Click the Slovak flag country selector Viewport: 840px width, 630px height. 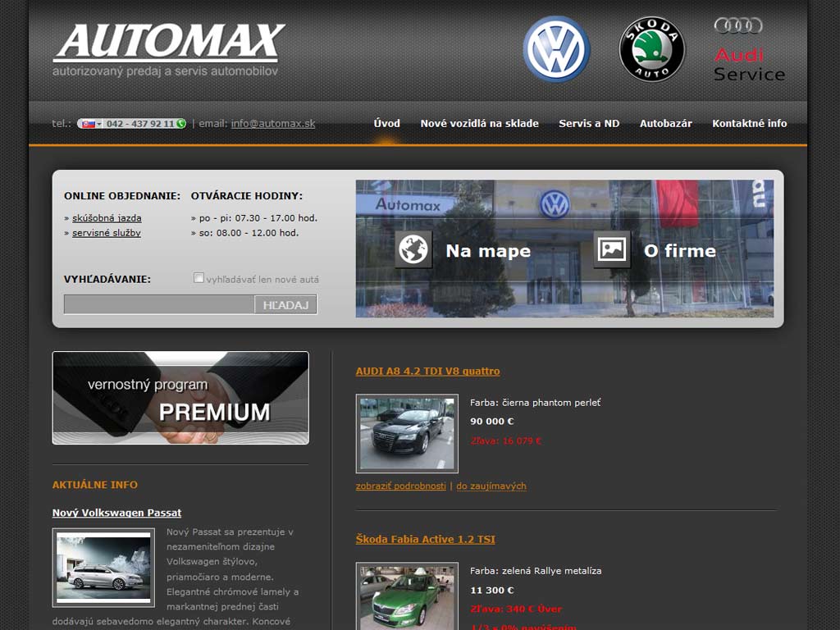tap(89, 124)
